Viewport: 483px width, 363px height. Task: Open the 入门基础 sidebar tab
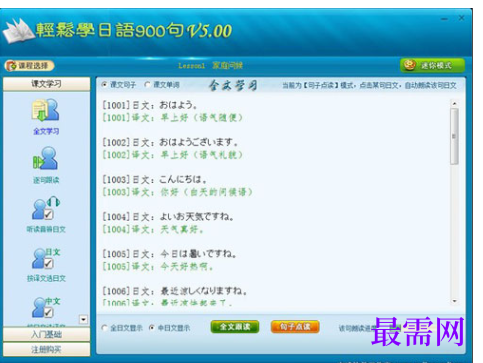(x=46, y=334)
